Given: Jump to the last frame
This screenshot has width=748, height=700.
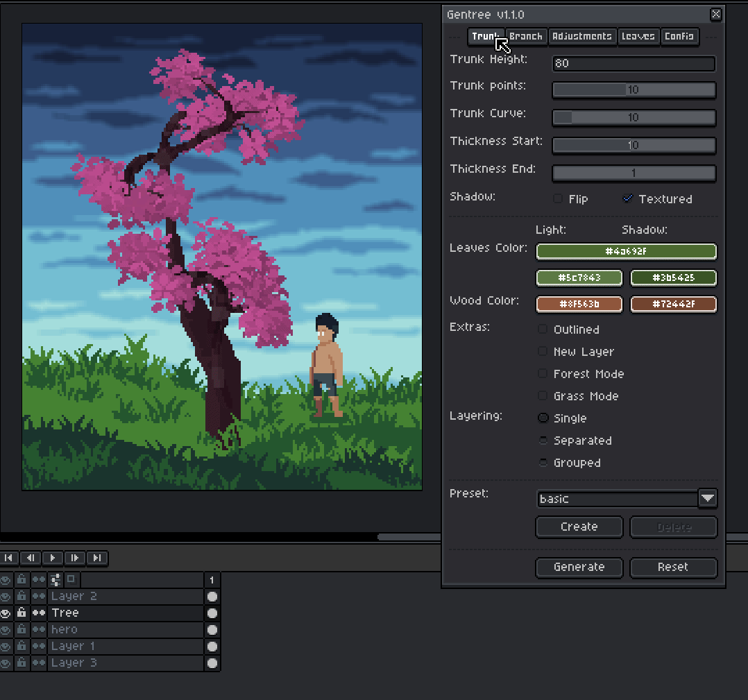Looking at the screenshot, I should pyautogui.click(x=97, y=558).
